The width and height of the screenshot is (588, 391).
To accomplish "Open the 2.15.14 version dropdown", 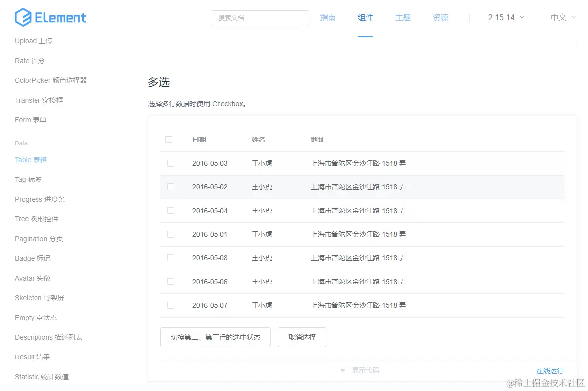I will click(506, 18).
